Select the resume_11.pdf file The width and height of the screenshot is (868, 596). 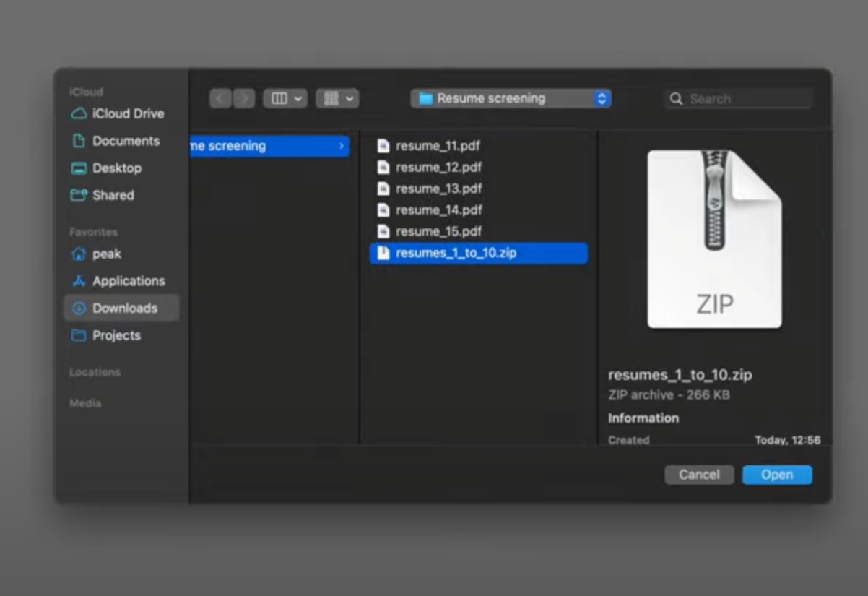click(438, 146)
